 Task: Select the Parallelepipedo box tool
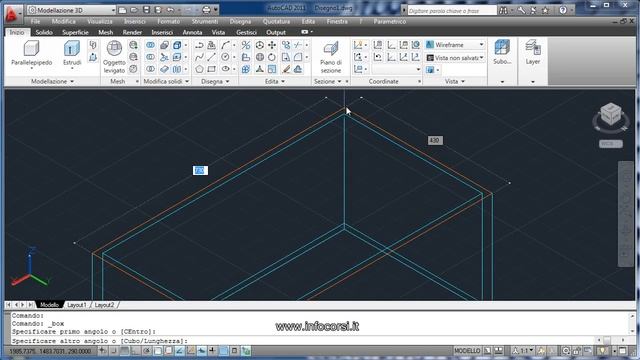(x=31, y=53)
